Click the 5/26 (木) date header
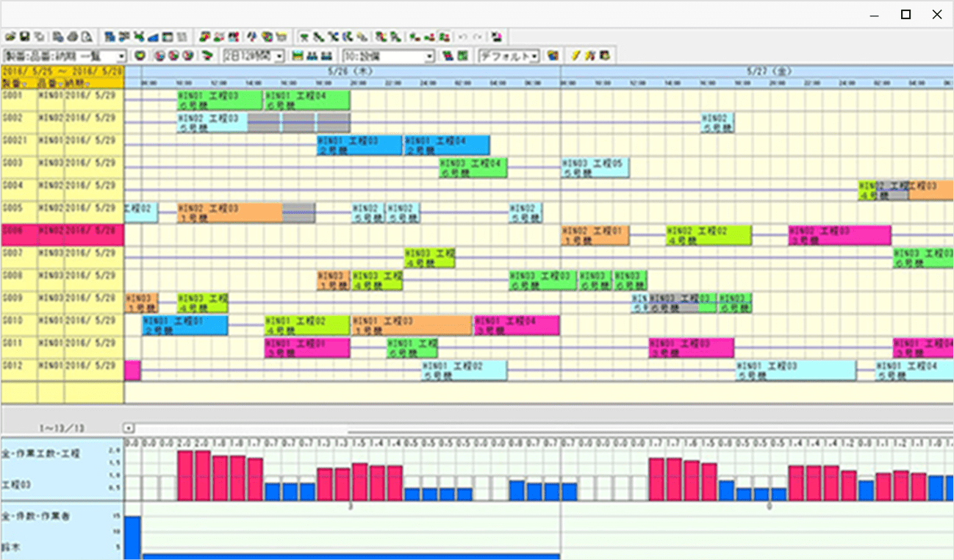Viewport: 954px width, 560px height. (x=350, y=71)
